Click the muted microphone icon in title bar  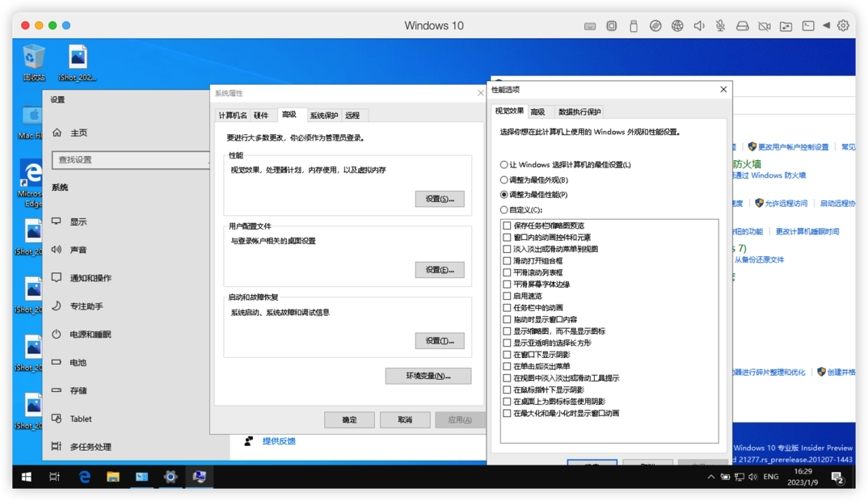[x=721, y=26]
